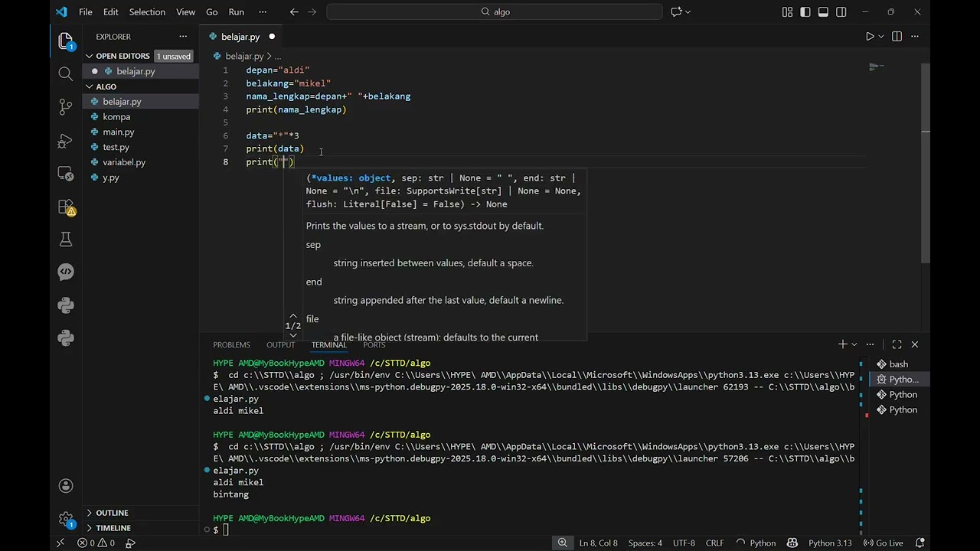Open the Go menu
The width and height of the screenshot is (980, 551).
tap(212, 11)
